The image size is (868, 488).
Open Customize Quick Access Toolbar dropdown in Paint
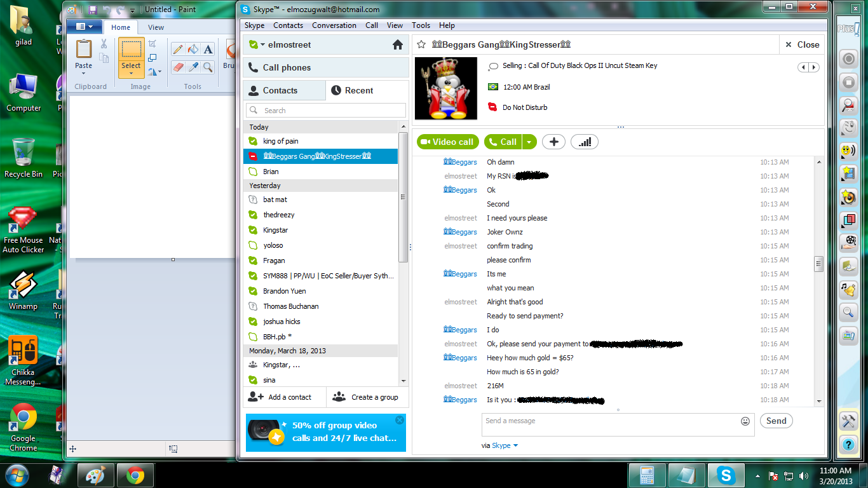coord(132,11)
